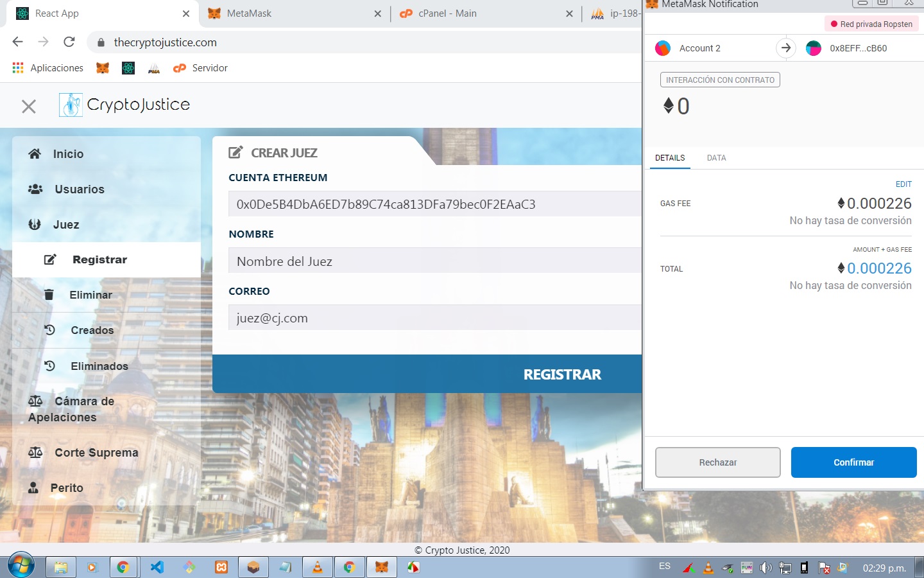
Task: Click the Rechazar button
Action: tap(717, 462)
